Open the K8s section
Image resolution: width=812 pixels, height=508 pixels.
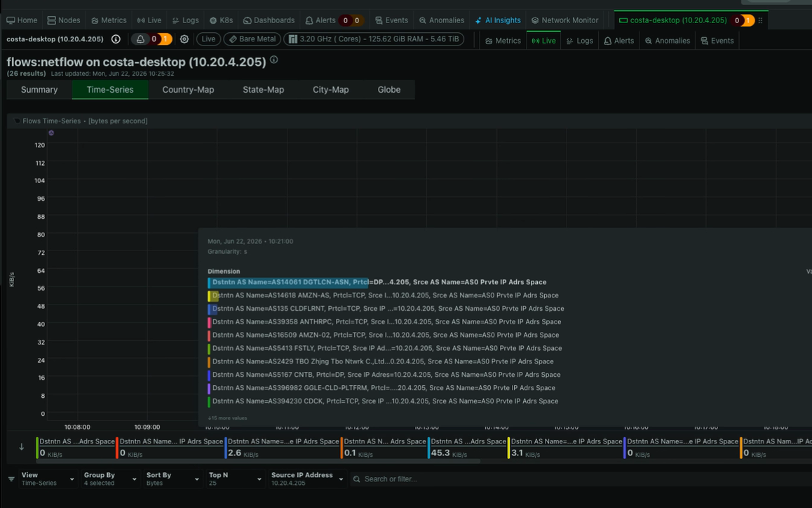point(221,20)
